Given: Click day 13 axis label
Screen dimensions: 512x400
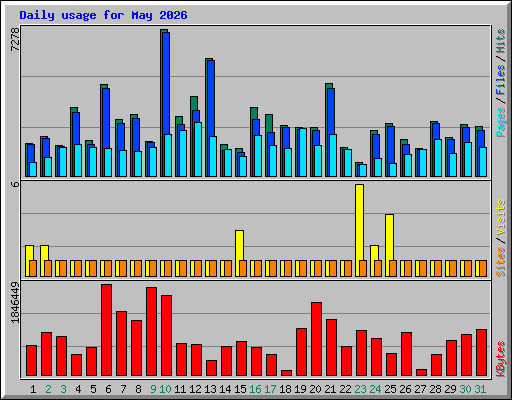Looking at the screenshot, I should click(210, 389).
